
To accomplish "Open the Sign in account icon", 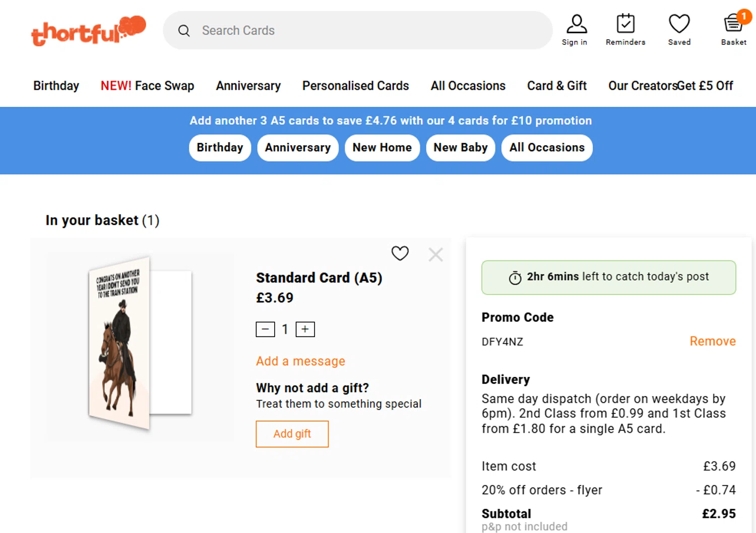I will coord(575,30).
